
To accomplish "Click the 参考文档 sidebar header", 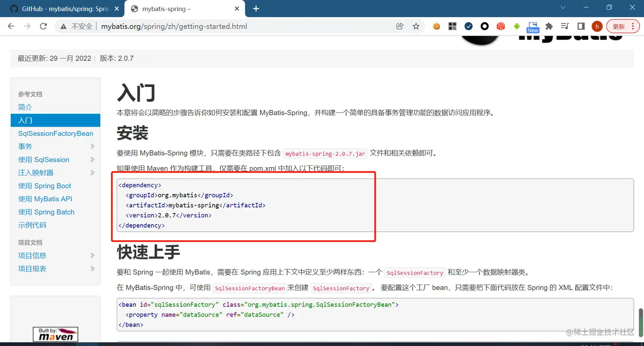I will 30,94.
